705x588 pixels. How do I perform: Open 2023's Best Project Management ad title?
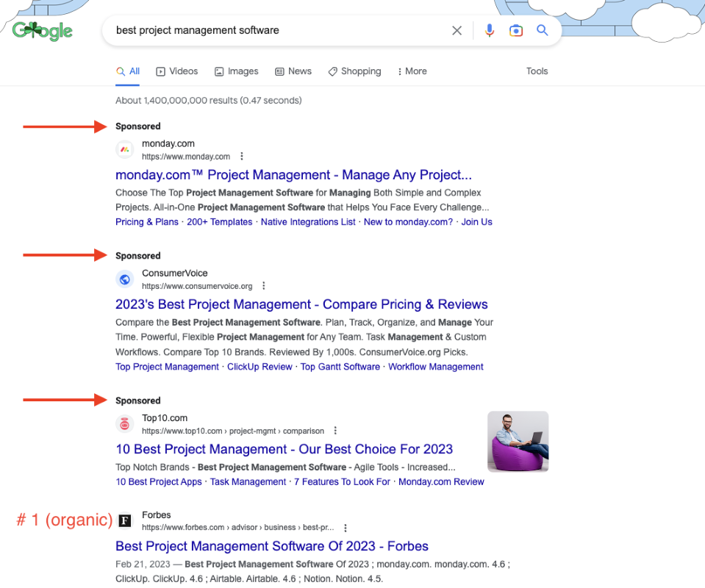coord(301,304)
